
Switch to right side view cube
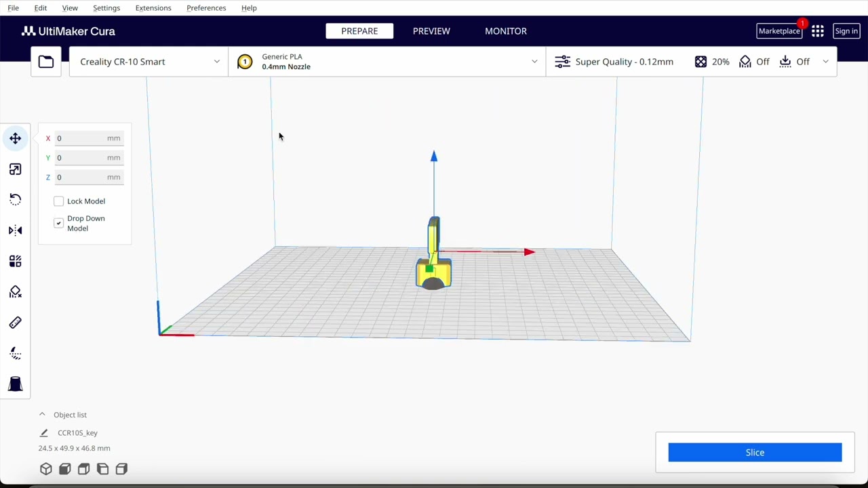[x=122, y=469]
